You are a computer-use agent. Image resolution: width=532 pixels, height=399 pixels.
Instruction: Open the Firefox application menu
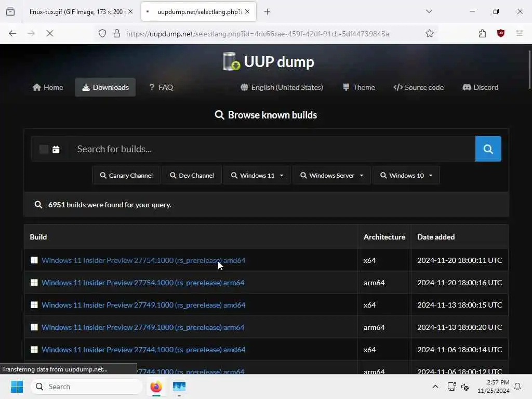pyautogui.click(x=520, y=33)
